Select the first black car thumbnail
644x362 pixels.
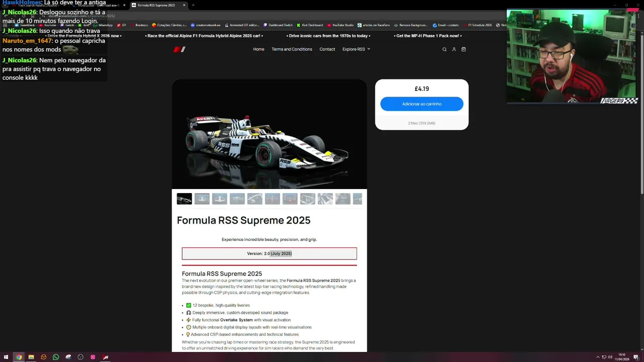point(184,199)
